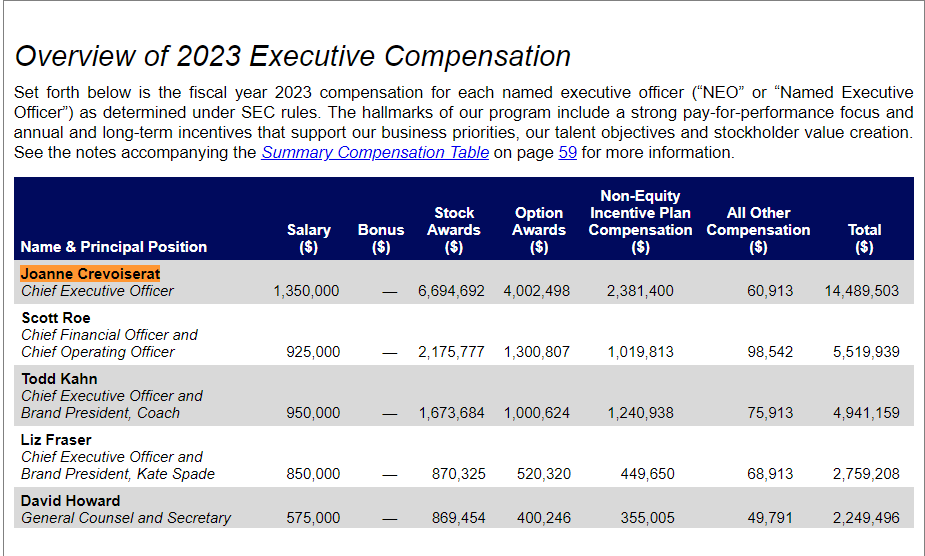Click the Total column header
This screenshot has height=556, width=925.
pos(864,238)
